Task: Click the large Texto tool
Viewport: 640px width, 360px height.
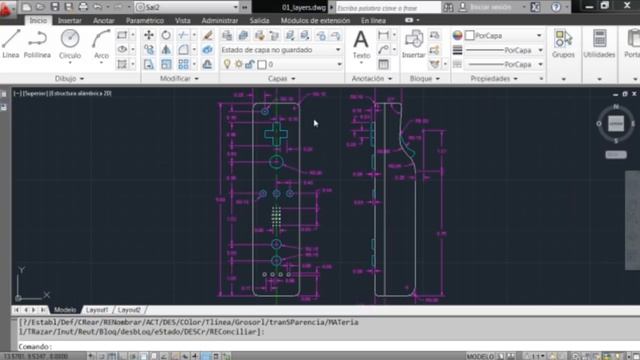Action: 361,45
